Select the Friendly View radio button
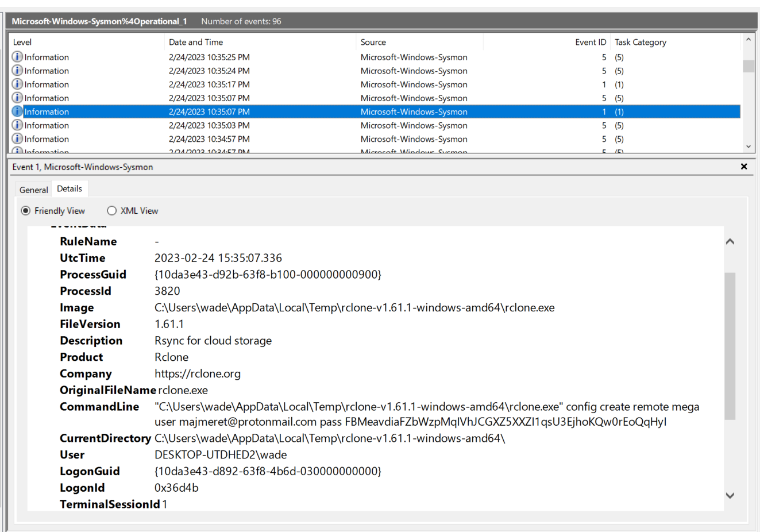The image size is (760, 532). click(25, 210)
